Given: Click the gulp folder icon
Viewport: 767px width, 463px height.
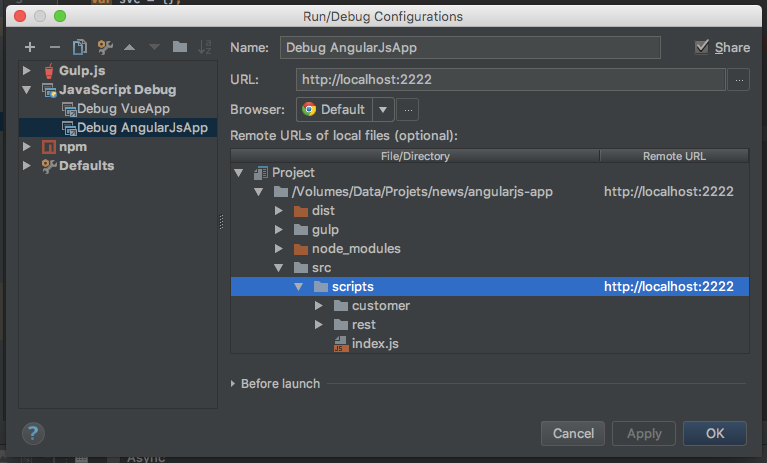Looking at the screenshot, I should click(301, 230).
